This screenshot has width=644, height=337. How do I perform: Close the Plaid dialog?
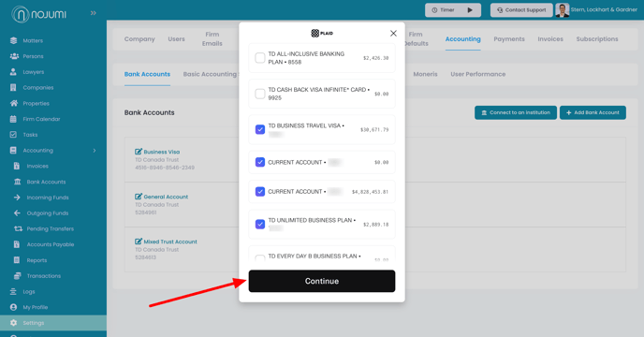(x=393, y=34)
